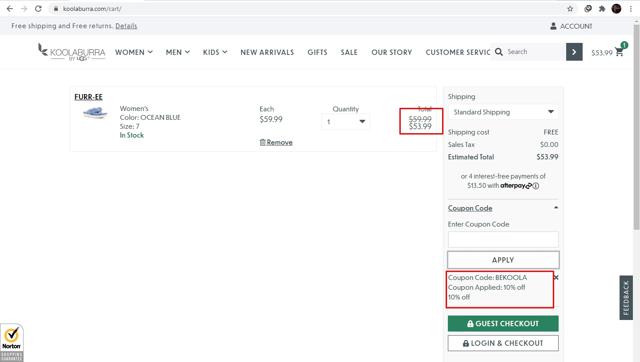Expand the KIDS menu

click(215, 52)
